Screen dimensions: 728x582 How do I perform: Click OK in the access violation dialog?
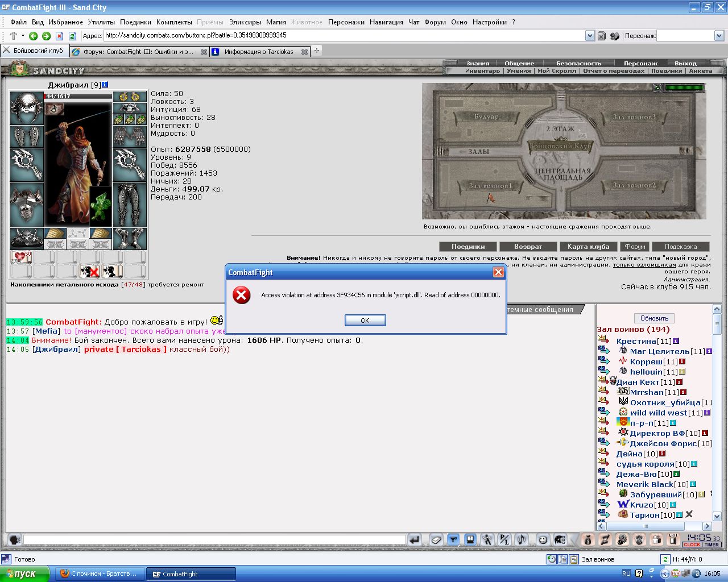(365, 321)
